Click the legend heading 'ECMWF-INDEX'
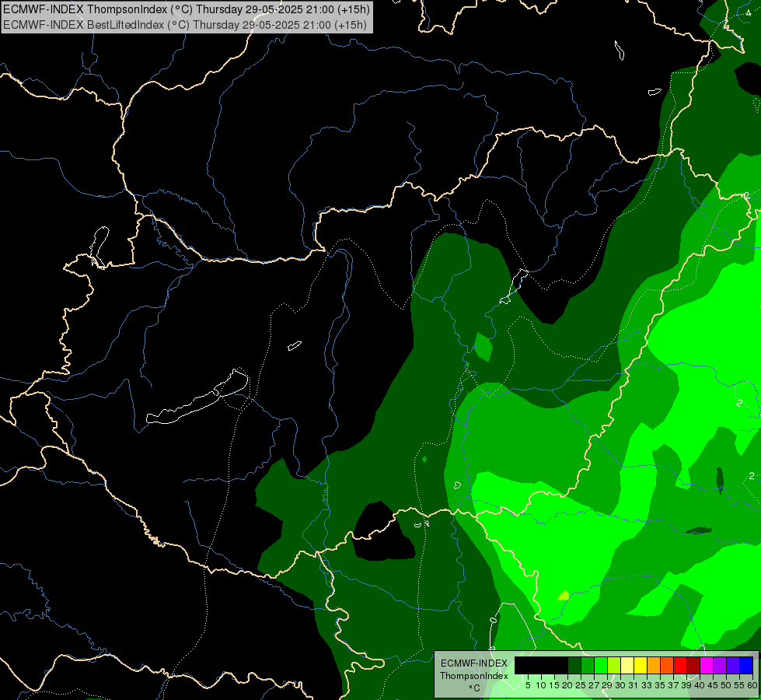Screen dimensions: 761x700 point(474,663)
